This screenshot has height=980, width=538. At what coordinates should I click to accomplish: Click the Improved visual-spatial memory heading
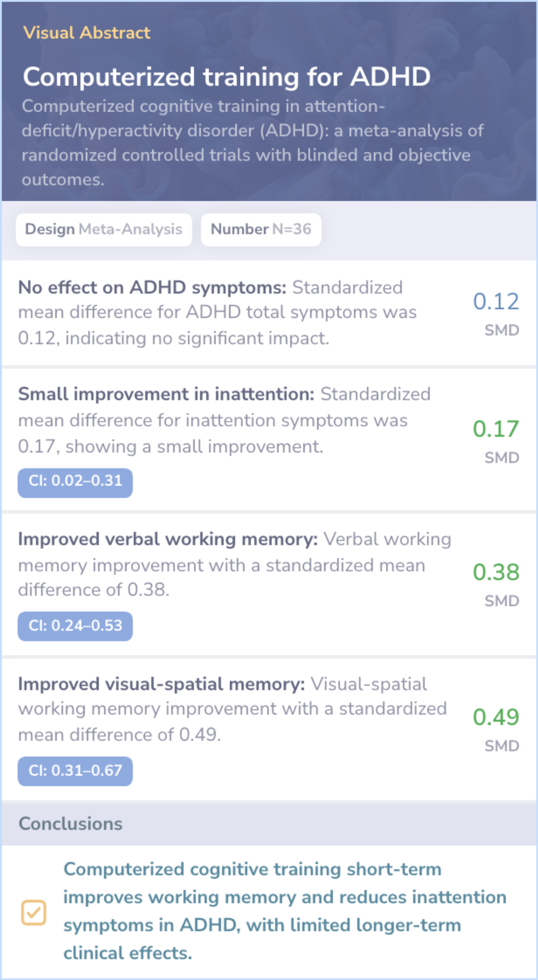(161, 684)
